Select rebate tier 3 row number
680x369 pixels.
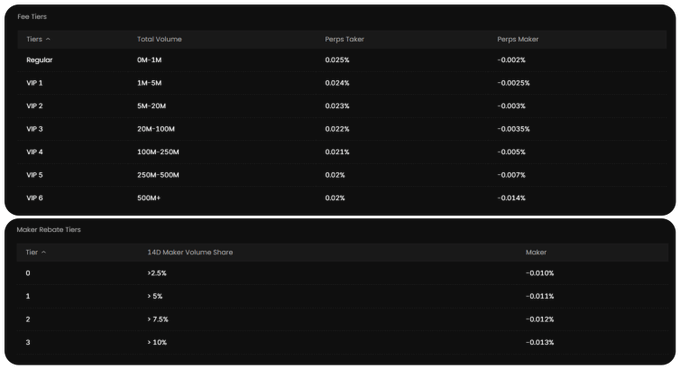click(x=28, y=343)
